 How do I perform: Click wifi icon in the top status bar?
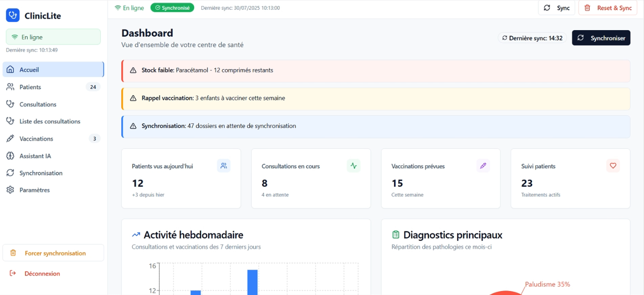coord(118,8)
